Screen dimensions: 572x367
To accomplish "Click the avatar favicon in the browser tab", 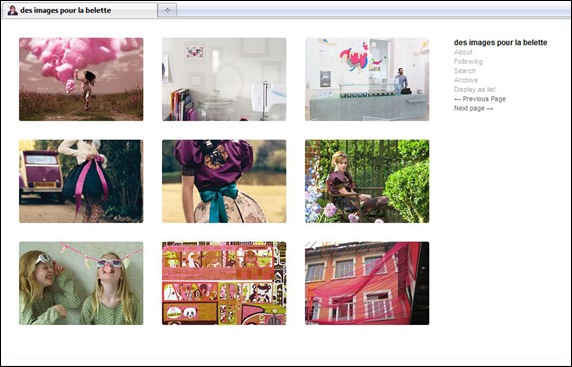I will [x=13, y=10].
